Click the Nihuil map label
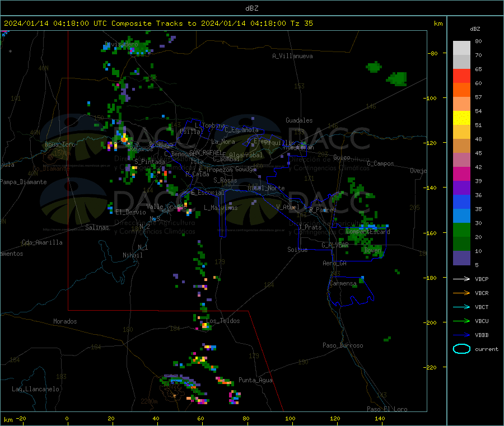This screenshot has width=504, height=426. click(132, 255)
